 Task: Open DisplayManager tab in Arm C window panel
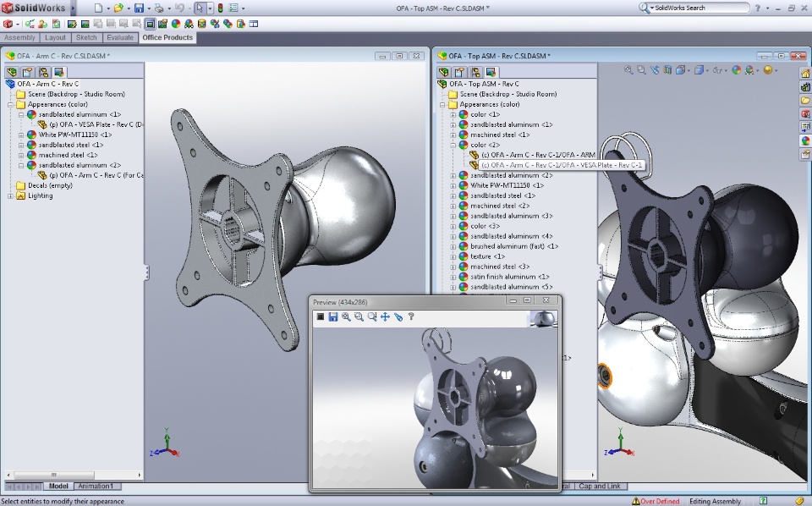tap(58, 72)
